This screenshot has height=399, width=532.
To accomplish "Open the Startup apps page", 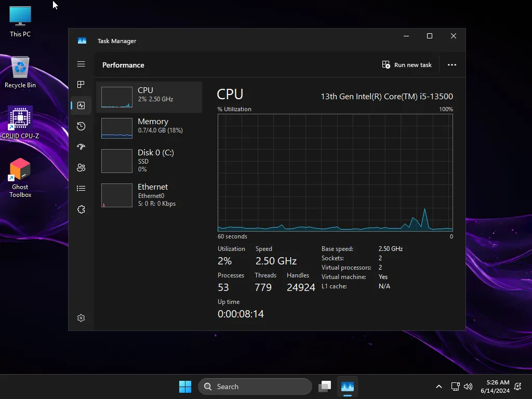I will [81, 147].
